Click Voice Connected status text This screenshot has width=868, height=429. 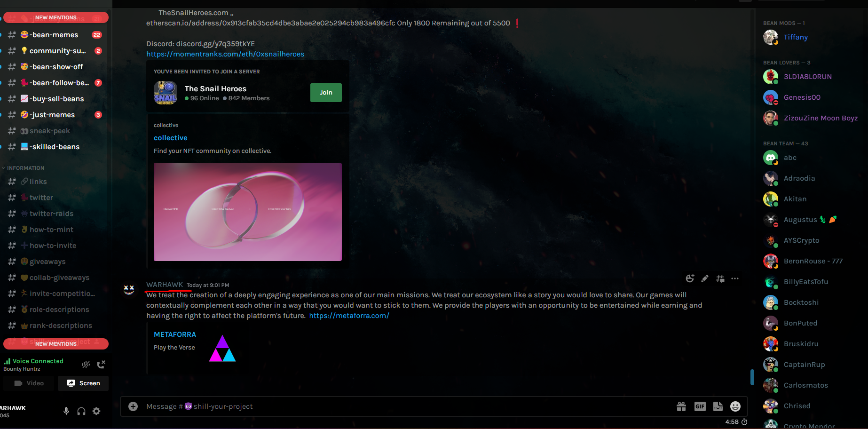pyautogui.click(x=38, y=361)
